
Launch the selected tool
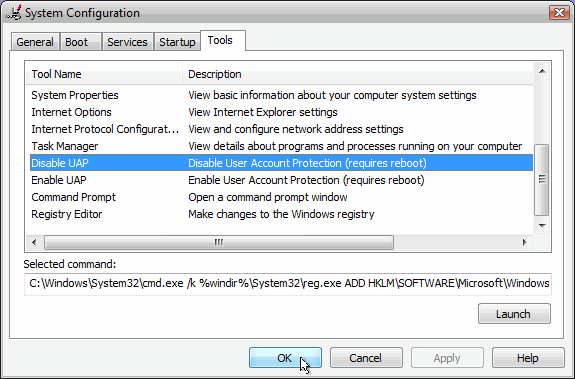(x=514, y=314)
